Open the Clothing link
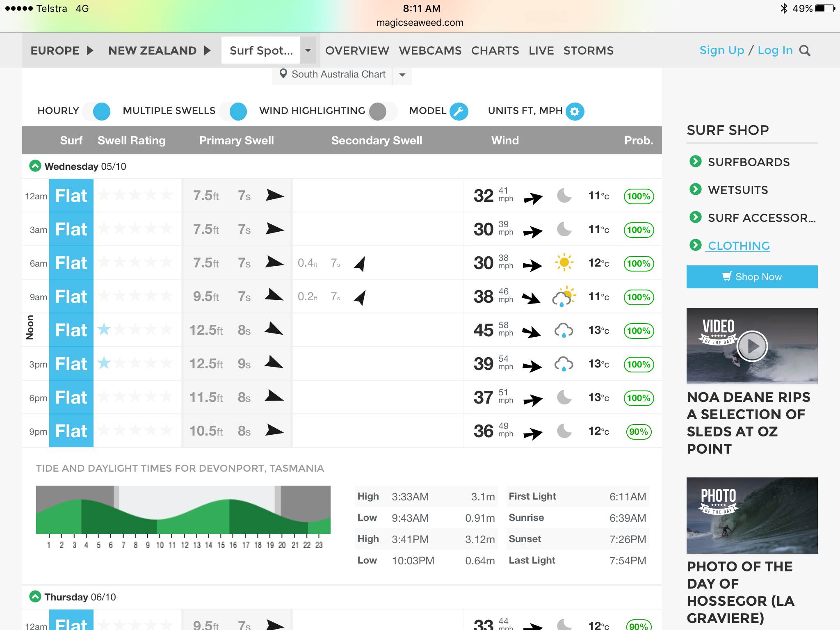 tap(738, 246)
